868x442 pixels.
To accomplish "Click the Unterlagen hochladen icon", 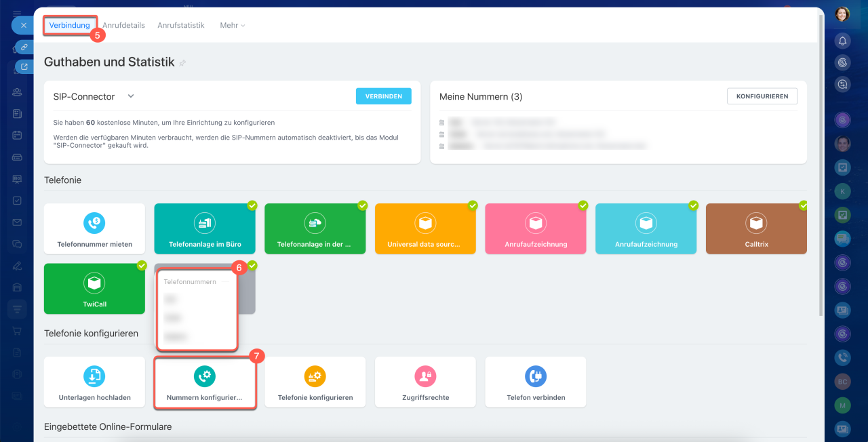I will click(94, 376).
